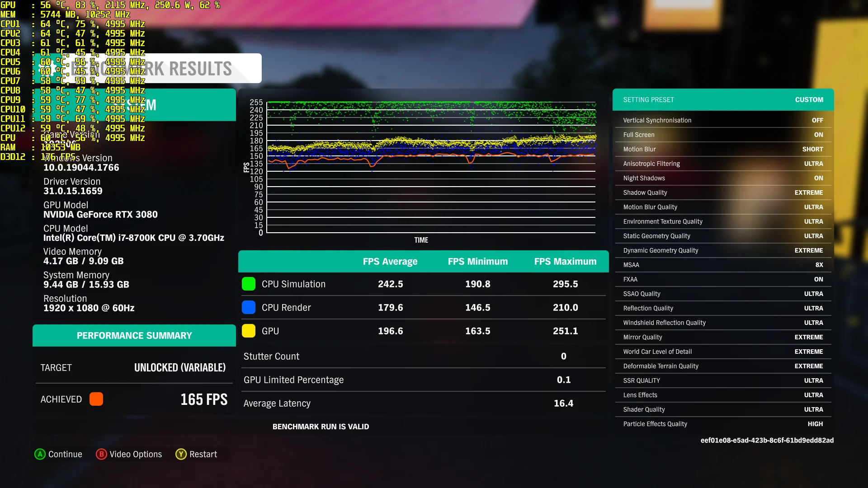Image resolution: width=868 pixels, height=488 pixels.
Task: Select the Full Screen ON setting
Action: [723, 135]
